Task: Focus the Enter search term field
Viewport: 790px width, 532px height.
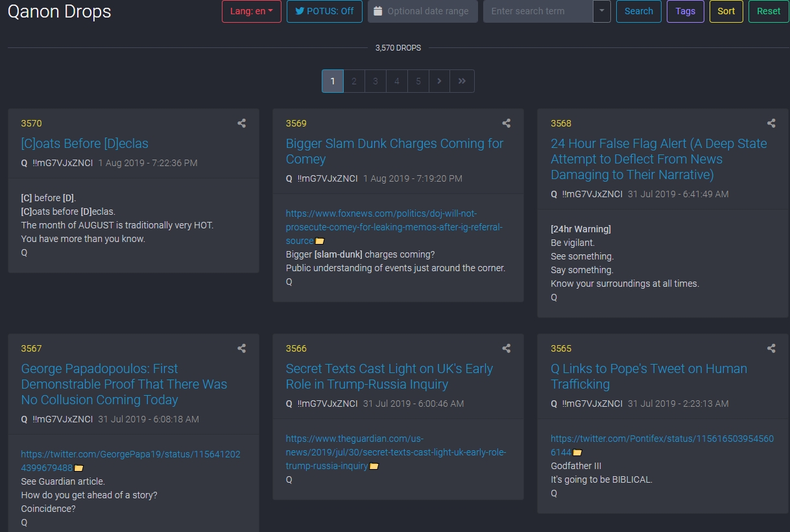Action: point(538,11)
